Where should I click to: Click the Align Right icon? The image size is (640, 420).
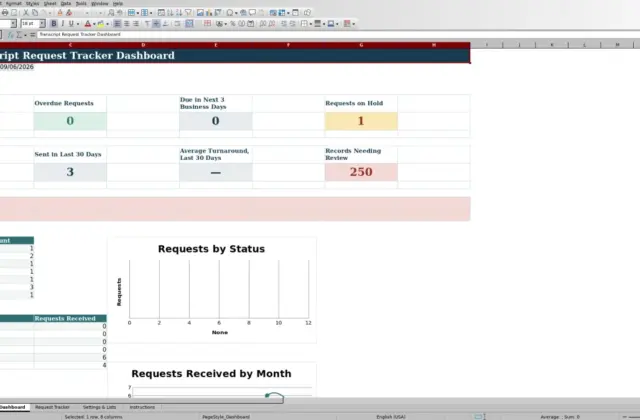coord(136,23)
